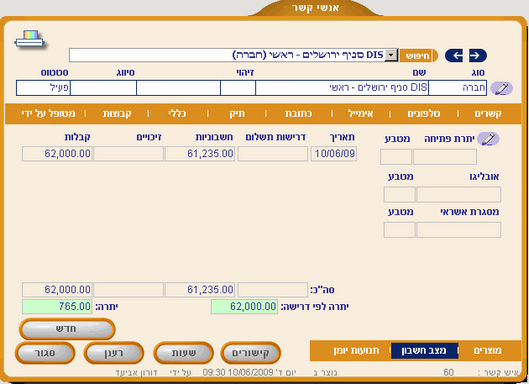Click the חשבוניות column header
Viewport: 529px width, 384px height.
[214, 137]
